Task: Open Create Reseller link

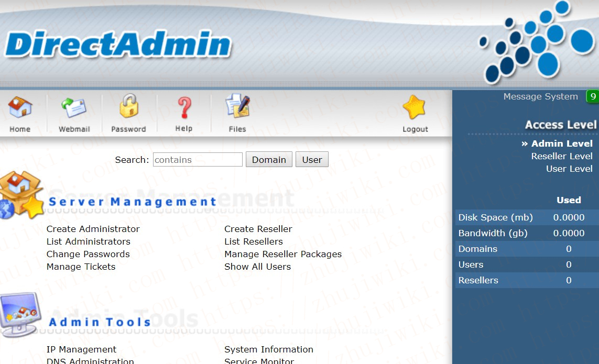Action: tap(258, 229)
